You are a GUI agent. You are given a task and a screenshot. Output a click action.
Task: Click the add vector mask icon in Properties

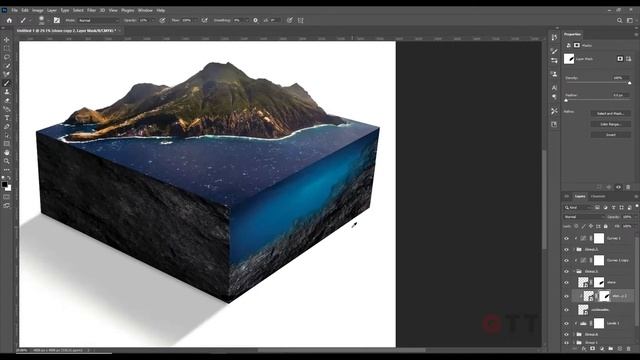(629, 59)
